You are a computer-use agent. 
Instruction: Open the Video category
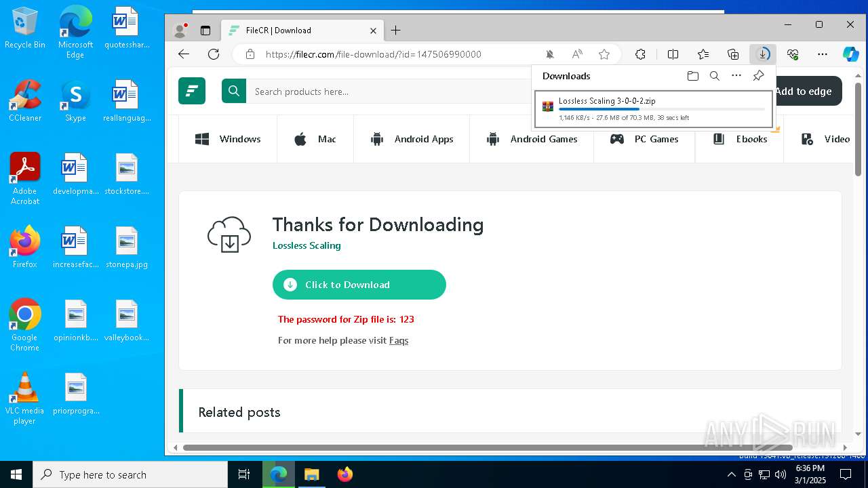coord(825,139)
